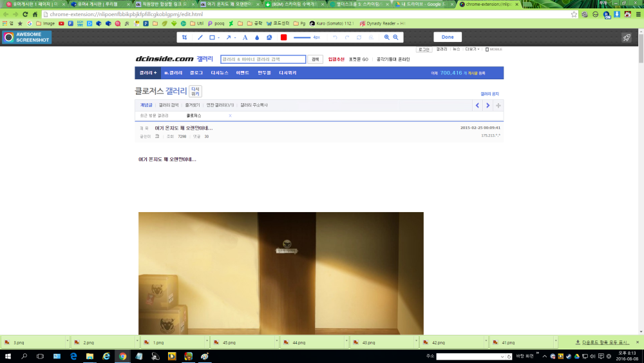Select the Crop tool in screenshot toolbar
Image resolution: width=644 pixels, height=363 pixels.
(x=185, y=37)
